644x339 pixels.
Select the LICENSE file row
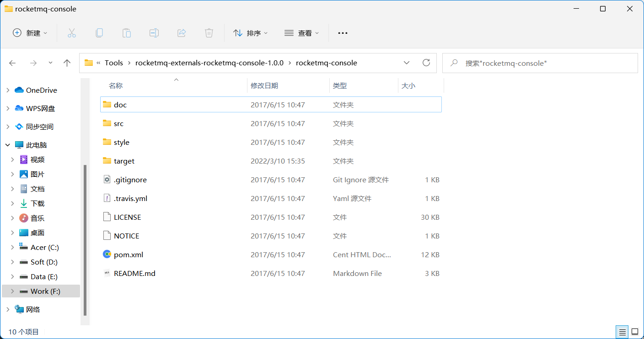click(271, 217)
